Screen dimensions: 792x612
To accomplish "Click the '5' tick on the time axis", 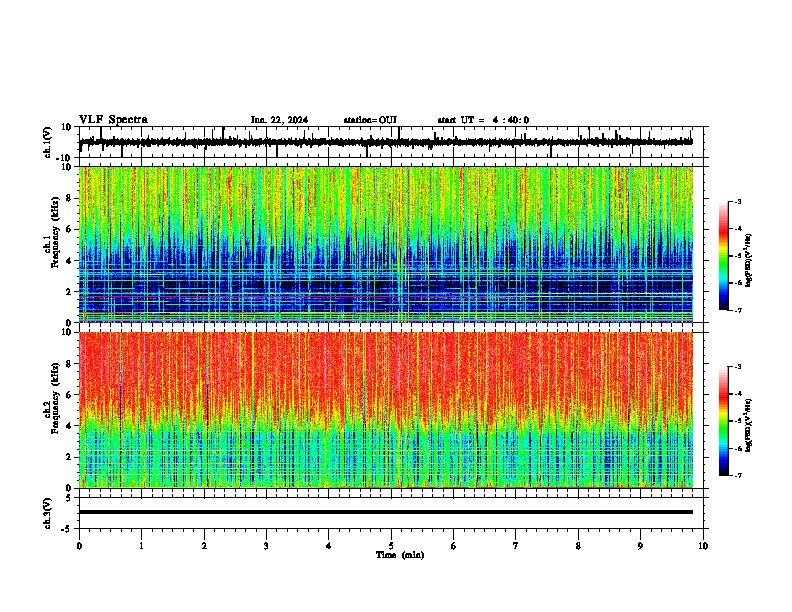I will (x=391, y=546).
